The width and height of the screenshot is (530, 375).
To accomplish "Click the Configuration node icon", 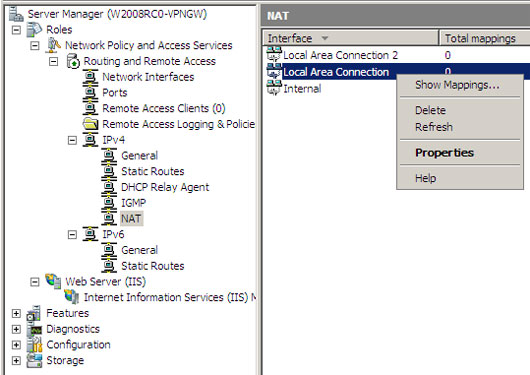I will click(x=34, y=344).
